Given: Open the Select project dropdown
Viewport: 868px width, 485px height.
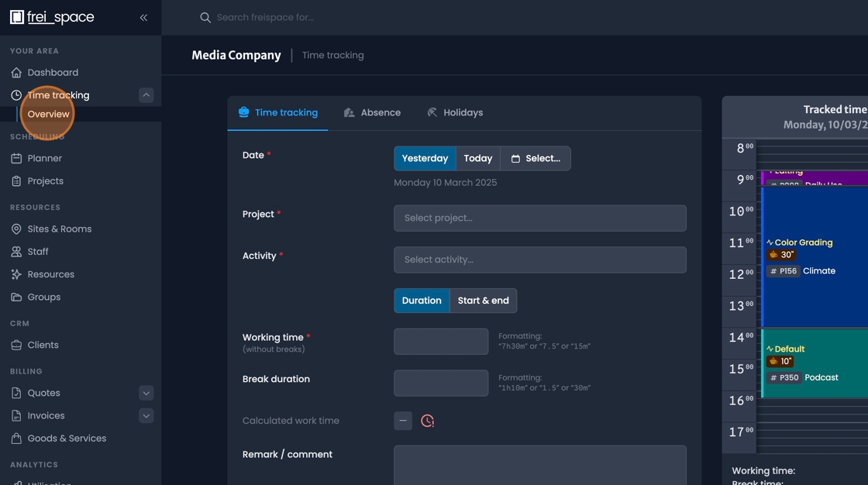Looking at the screenshot, I should [x=539, y=218].
